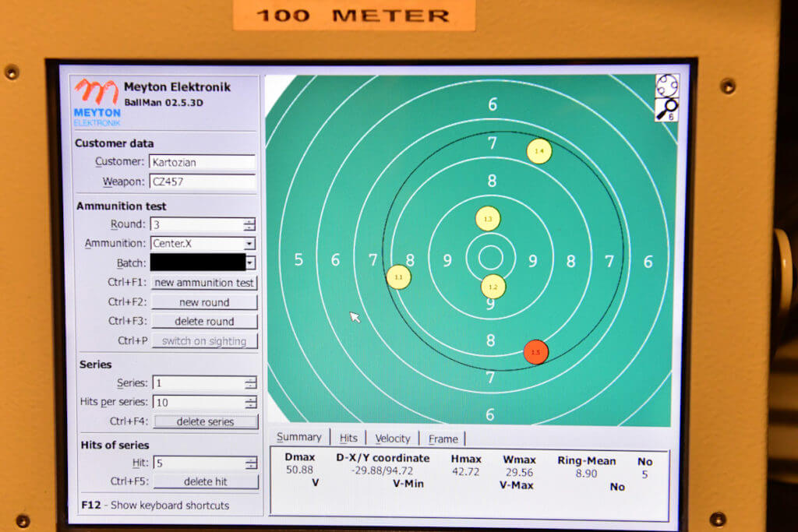Open the Frame tab
Screen dimensions: 798x532
pyautogui.click(x=443, y=439)
